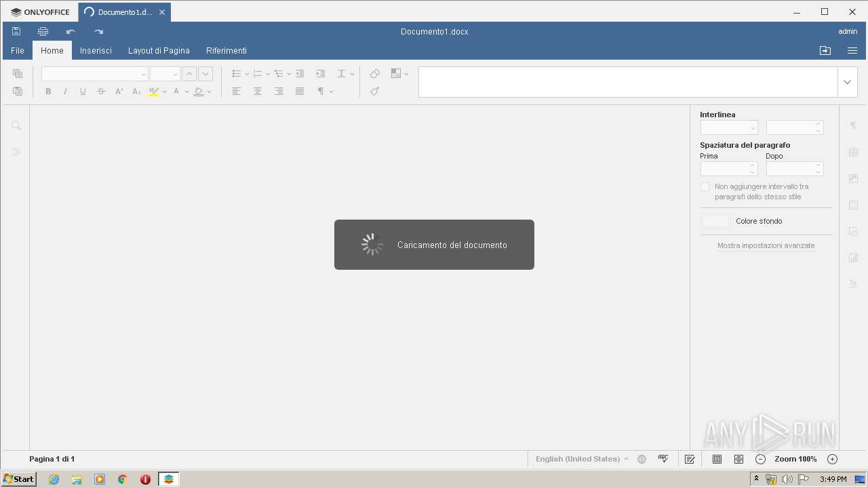Click Copy style paintbrush icon
Image resolution: width=868 pixels, height=488 pixels.
pyautogui.click(x=374, y=91)
